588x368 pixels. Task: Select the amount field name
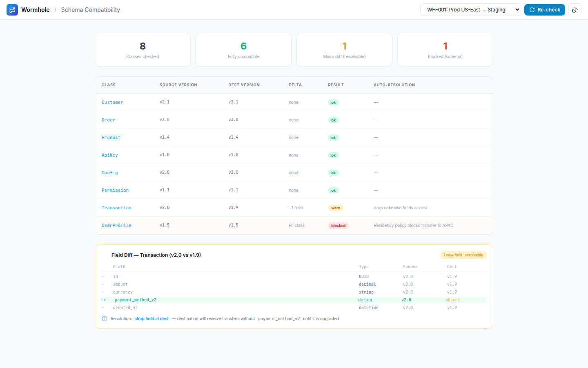coord(120,284)
